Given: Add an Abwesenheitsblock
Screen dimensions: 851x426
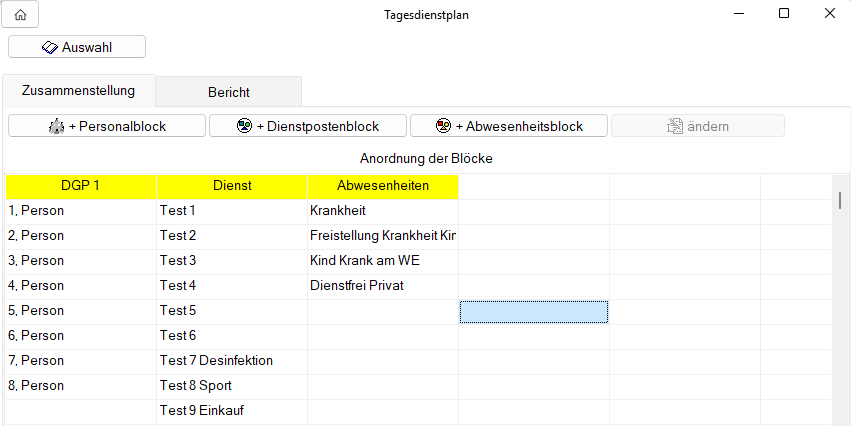Looking at the screenshot, I should [509, 126].
